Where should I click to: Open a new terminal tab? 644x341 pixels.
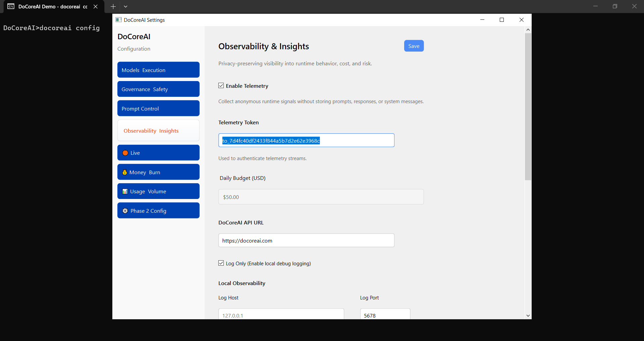(x=113, y=6)
